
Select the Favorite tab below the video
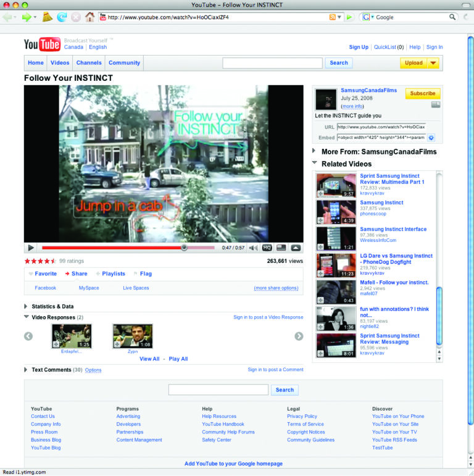coord(45,273)
